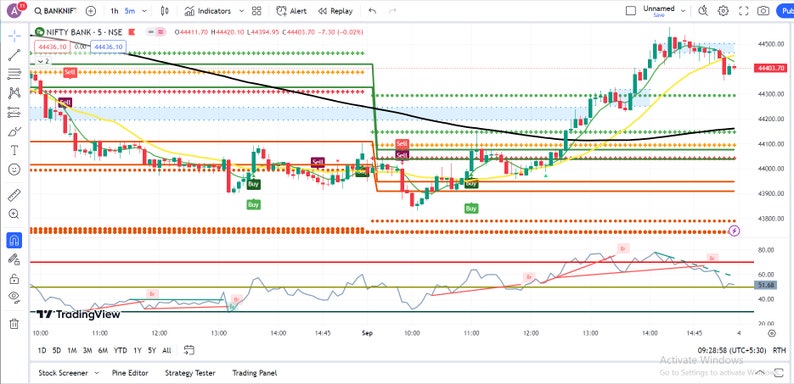Expand the collapsed indicators legend arrow
Image resolution: width=794 pixels, height=384 pixels.
43,61
